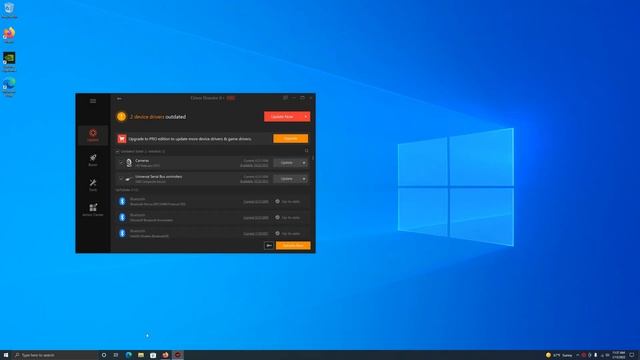Click the second Bluetooth device icon
Image resolution: width=640 pixels, height=360 pixels.
(x=122, y=217)
